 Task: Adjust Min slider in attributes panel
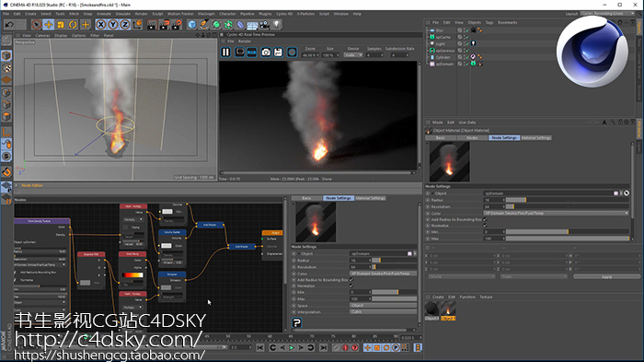pos(567,232)
